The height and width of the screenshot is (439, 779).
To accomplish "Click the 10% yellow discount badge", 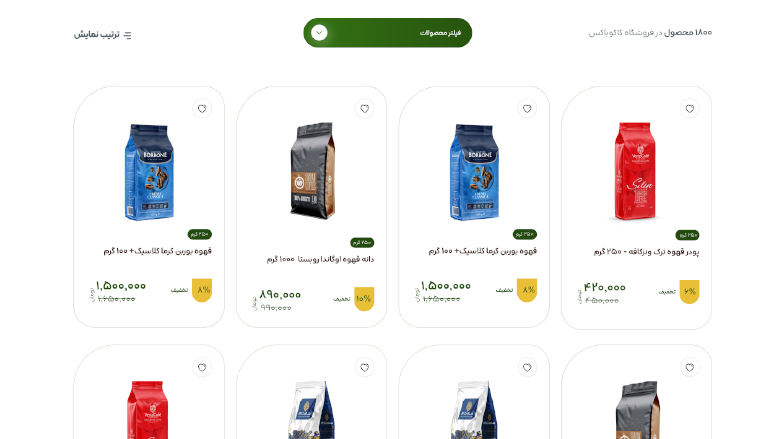I will click(x=364, y=299).
